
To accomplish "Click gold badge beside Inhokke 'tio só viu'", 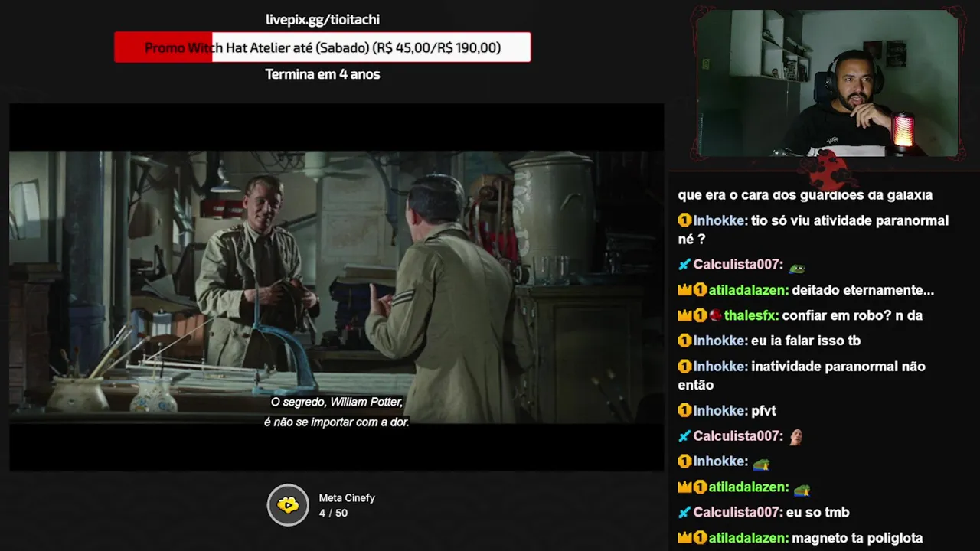I will pyautogui.click(x=684, y=220).
